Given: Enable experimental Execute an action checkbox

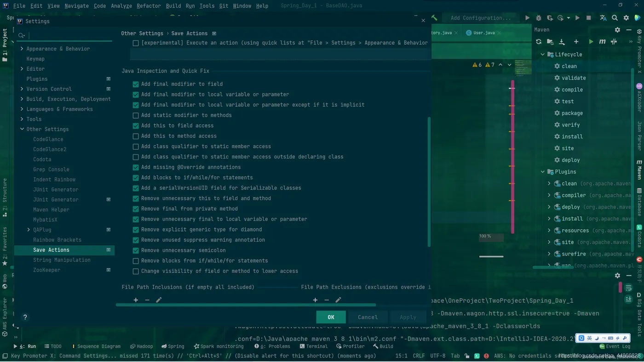Looking at the screenshot, I should coord(136,43).
